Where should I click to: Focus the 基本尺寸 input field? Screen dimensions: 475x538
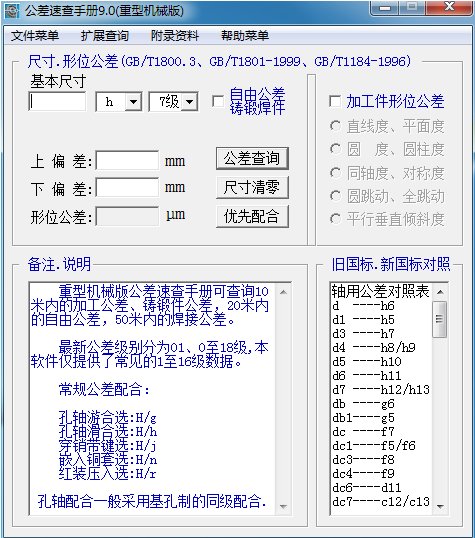[57, 101]
